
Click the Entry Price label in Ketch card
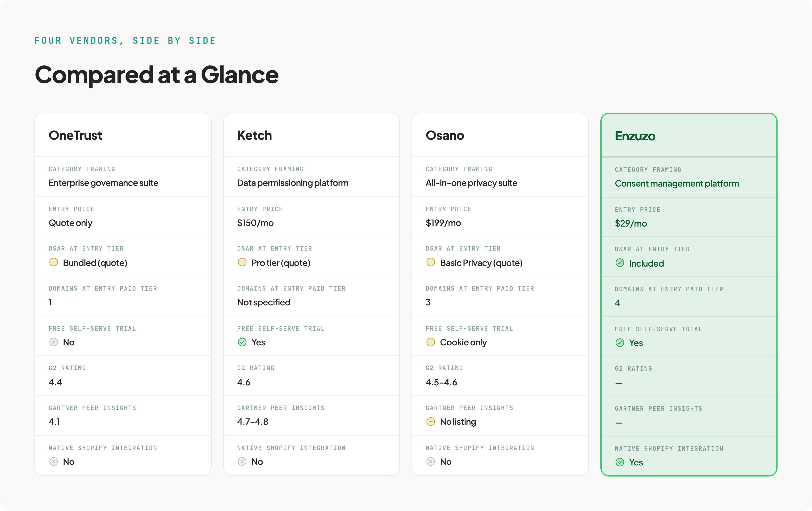[260, 209]
